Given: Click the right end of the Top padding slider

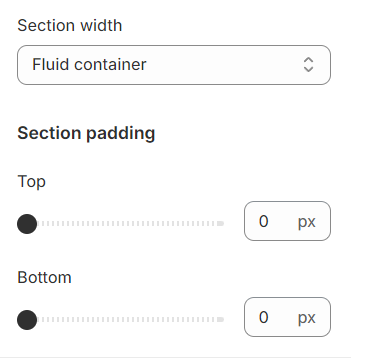Looking at the screenshot, I should 221,224.
